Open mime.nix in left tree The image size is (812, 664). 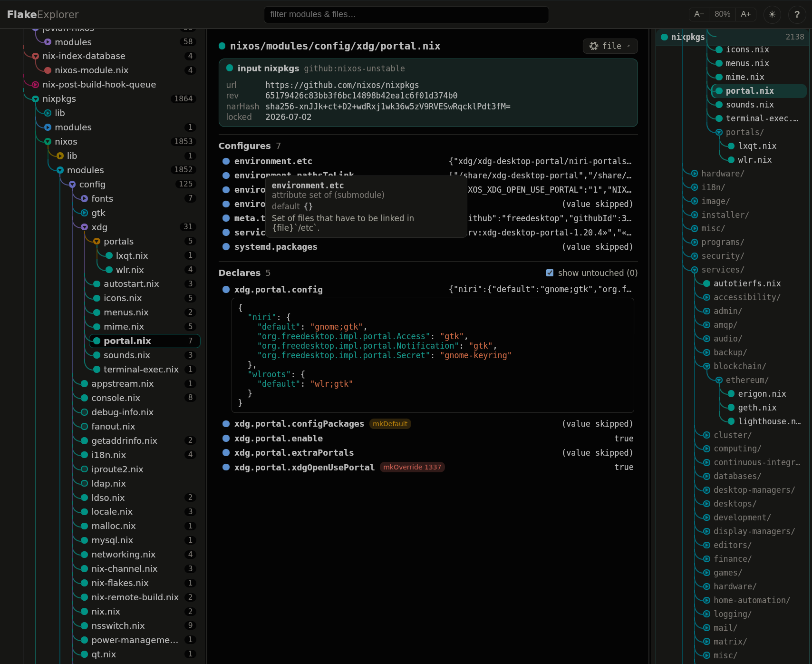coord(124,327)
